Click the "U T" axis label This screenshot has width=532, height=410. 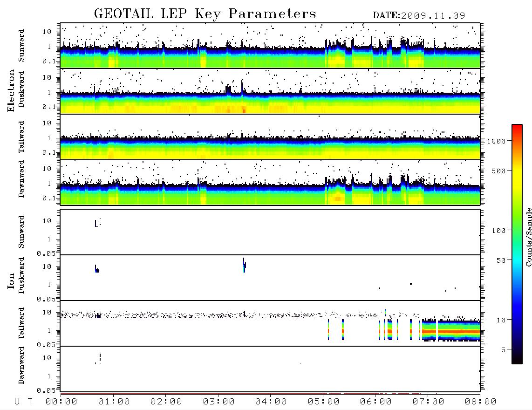tap(23, 402)
